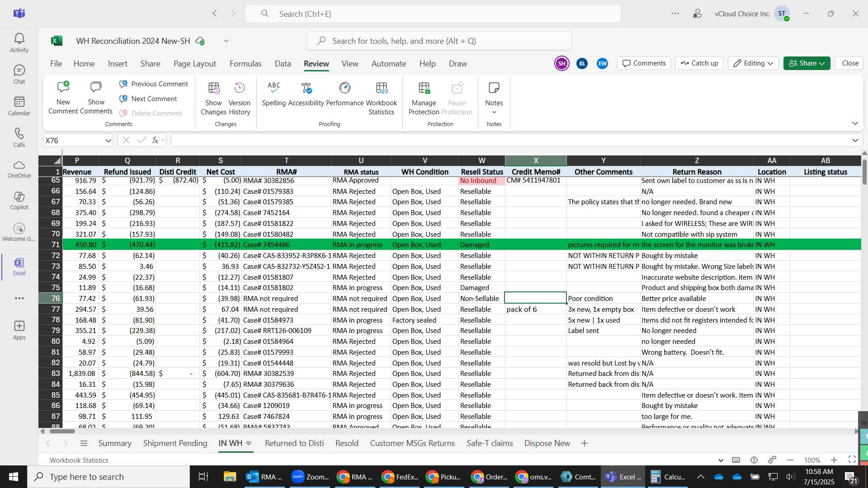This screenshot has height=488, width=868.
Task: Open file name dropdown chevron
Action: (x=226, y=41)
